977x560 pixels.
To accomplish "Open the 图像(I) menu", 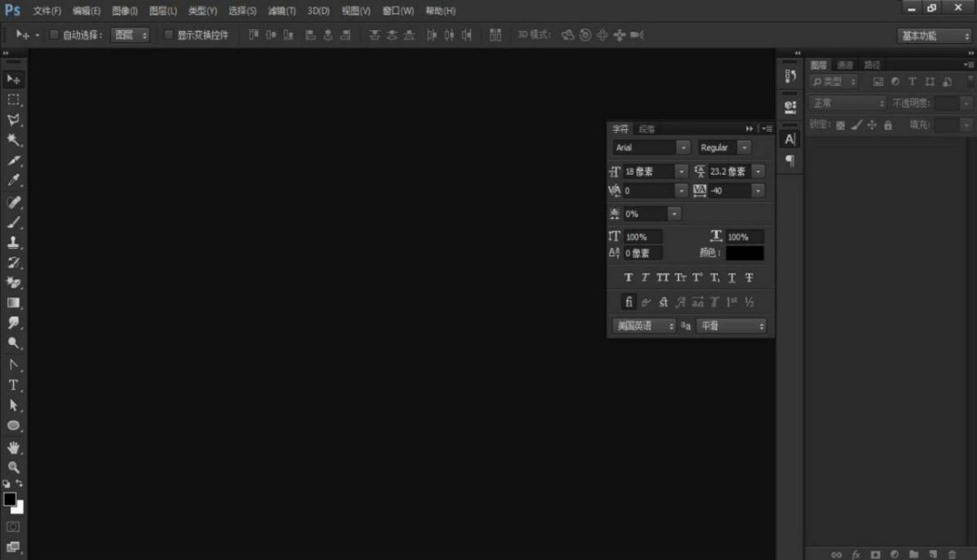I will 125,11.
